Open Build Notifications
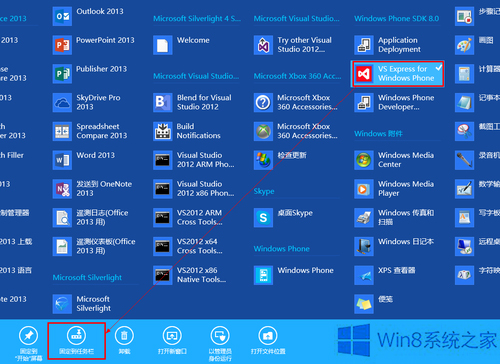The image size is (500, 364). click(x=187, y=131)
